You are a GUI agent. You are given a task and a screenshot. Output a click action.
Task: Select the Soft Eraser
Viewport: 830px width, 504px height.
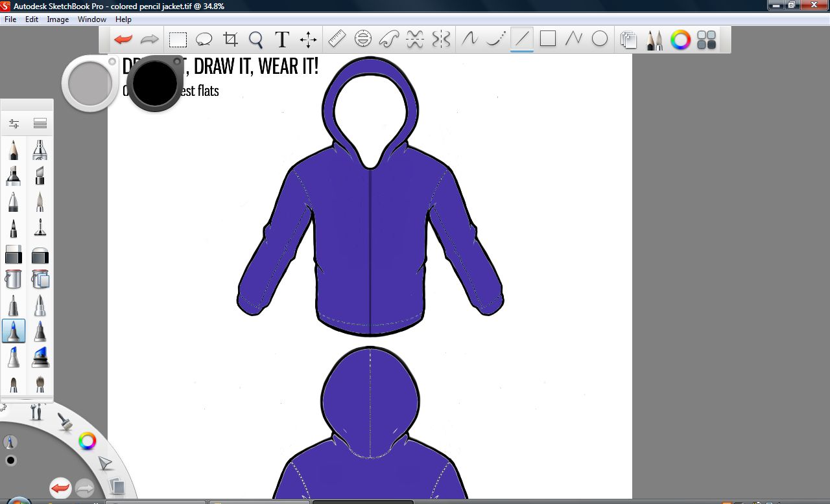pyautogui.click(x=40, y=254)
